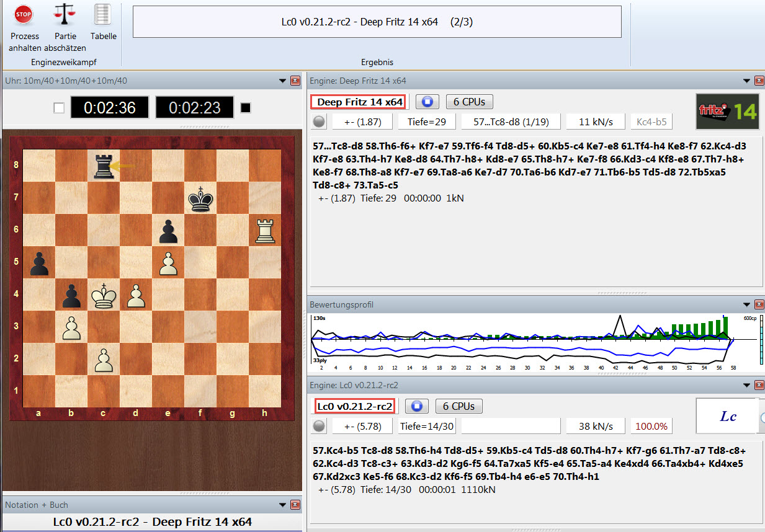Open Lc0 engine panel dropdown arrow
Viewport: 765px width, 532px height.
tap(746, 385)
